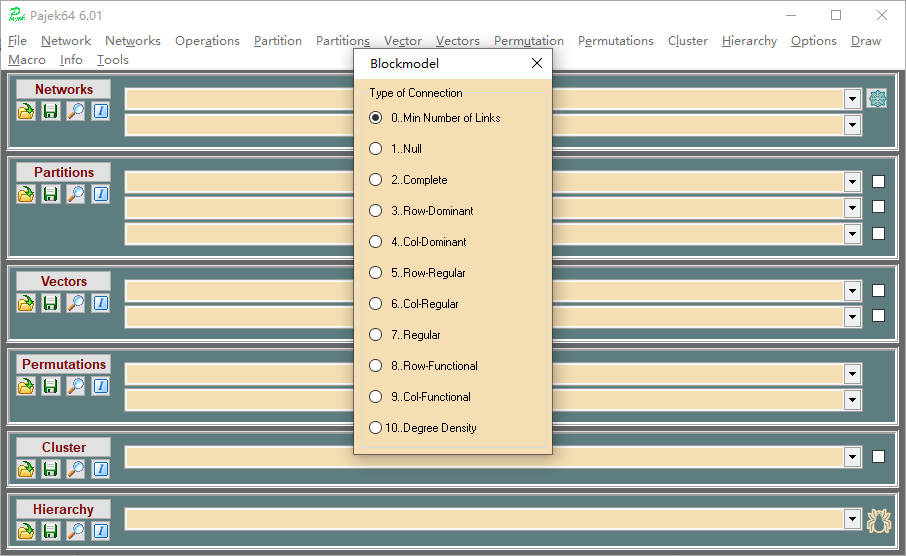This screenshot has height=556, width=906.
Task: Open the Draw menu
Action: (x=866, y=40)
